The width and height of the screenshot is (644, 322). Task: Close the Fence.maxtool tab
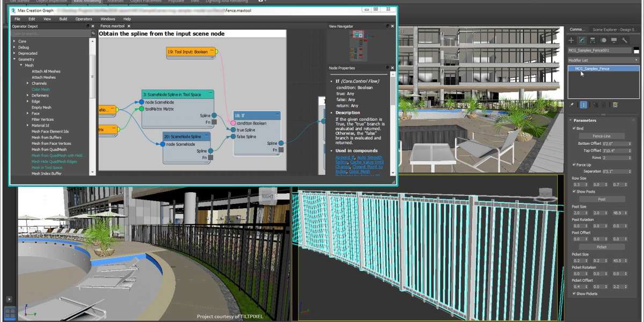(129, 26)
